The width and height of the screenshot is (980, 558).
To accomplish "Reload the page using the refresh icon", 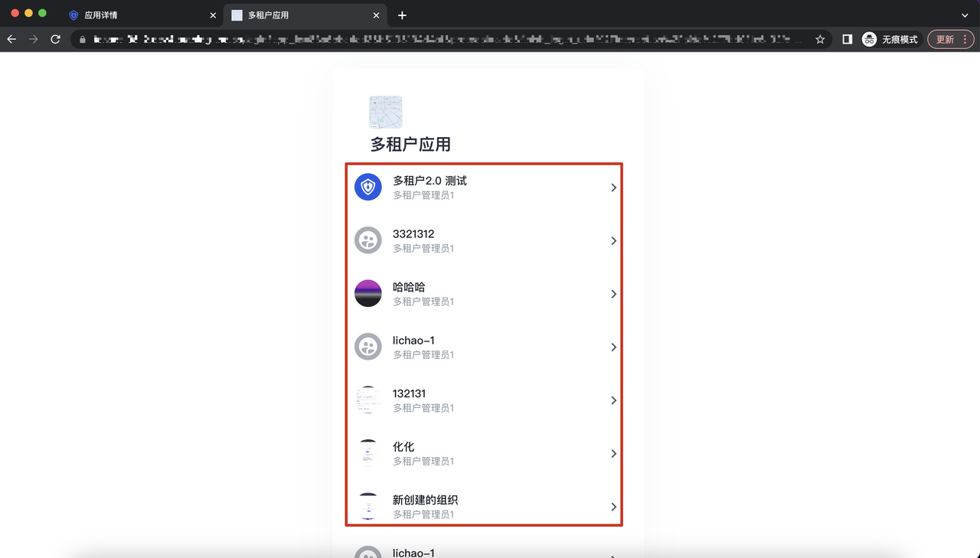I will tap(55, 39).
